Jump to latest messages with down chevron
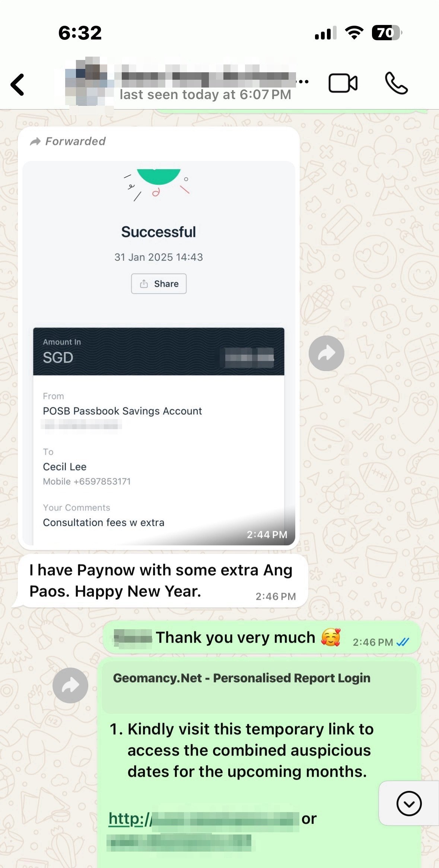 (x=409, y=804)
